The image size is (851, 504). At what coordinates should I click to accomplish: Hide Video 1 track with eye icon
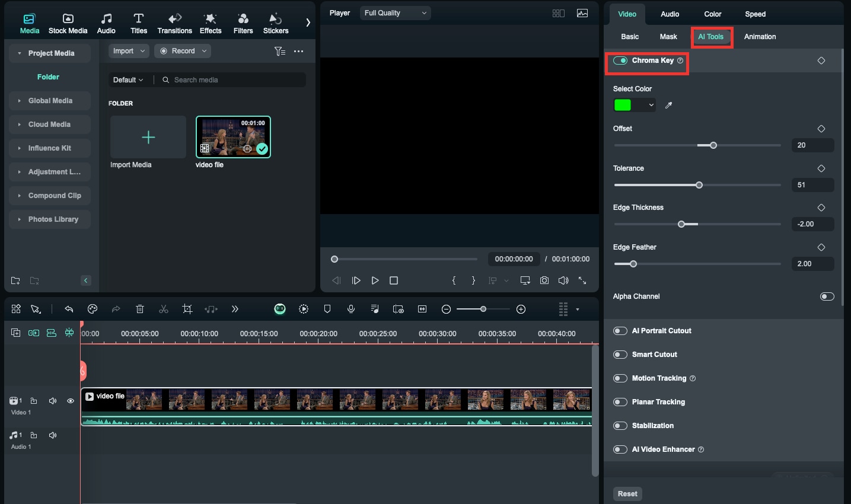click(x=71, y=401)
